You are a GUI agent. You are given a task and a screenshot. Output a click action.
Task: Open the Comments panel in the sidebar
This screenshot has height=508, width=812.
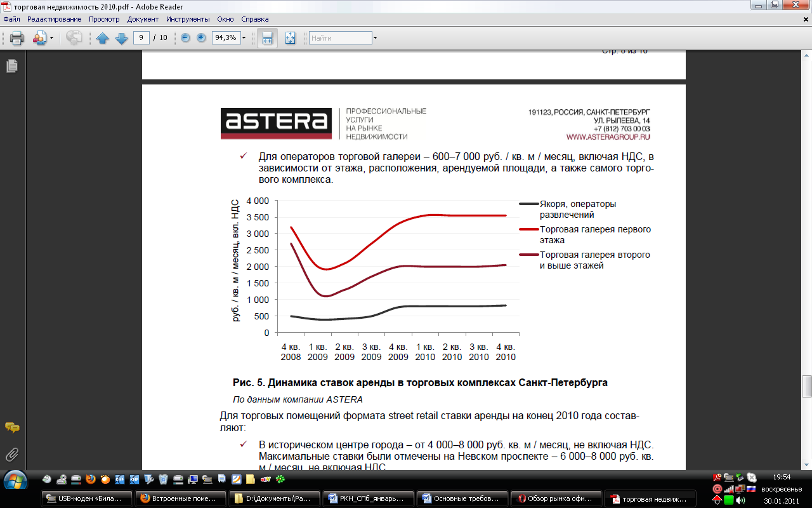point(11,428)
